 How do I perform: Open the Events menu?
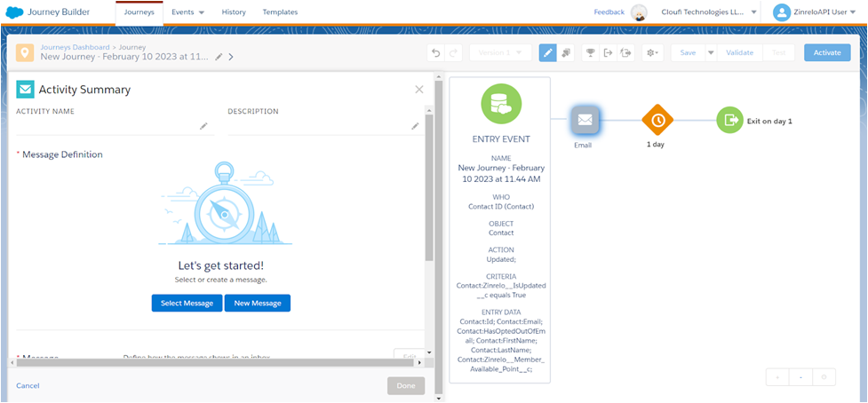[187, 12]
